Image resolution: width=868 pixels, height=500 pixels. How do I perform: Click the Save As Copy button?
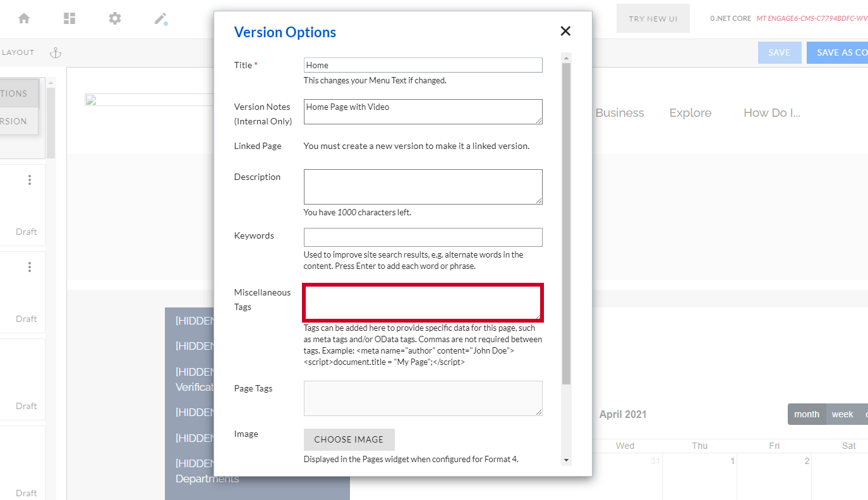[x=837, y=52]
